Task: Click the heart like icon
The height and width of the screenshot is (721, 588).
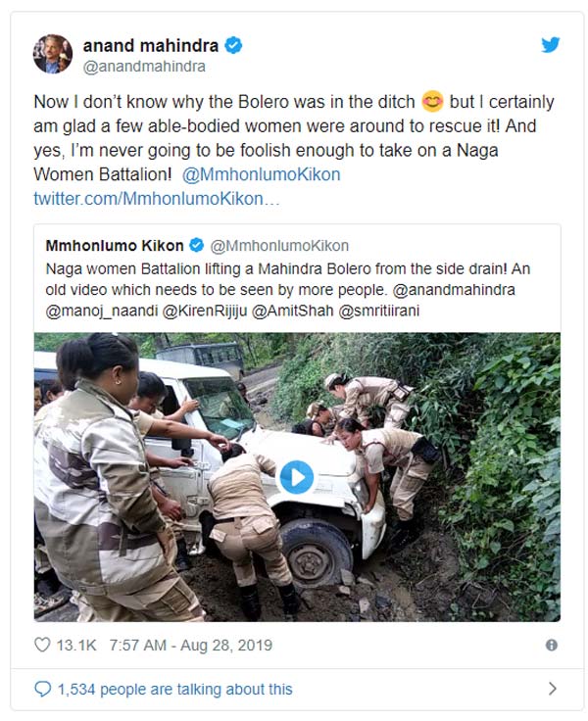Action: pyautogui.click(x=42, y=645)
